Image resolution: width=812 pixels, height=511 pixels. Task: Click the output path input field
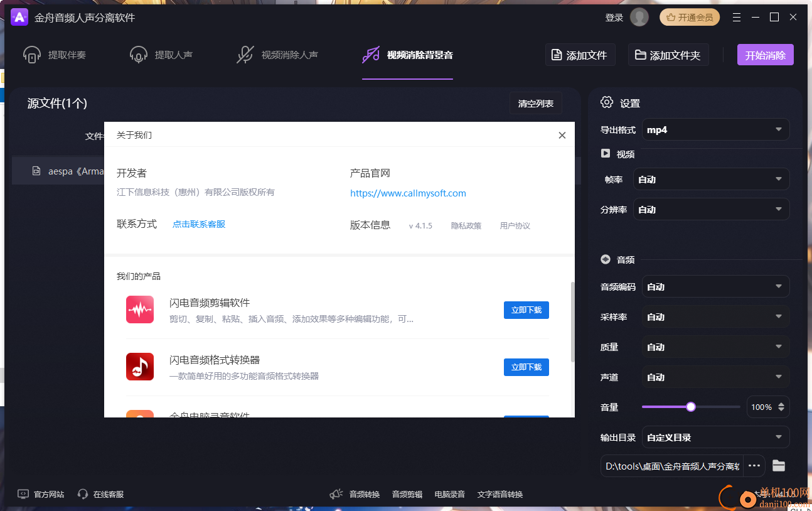[x=671, y=466]
